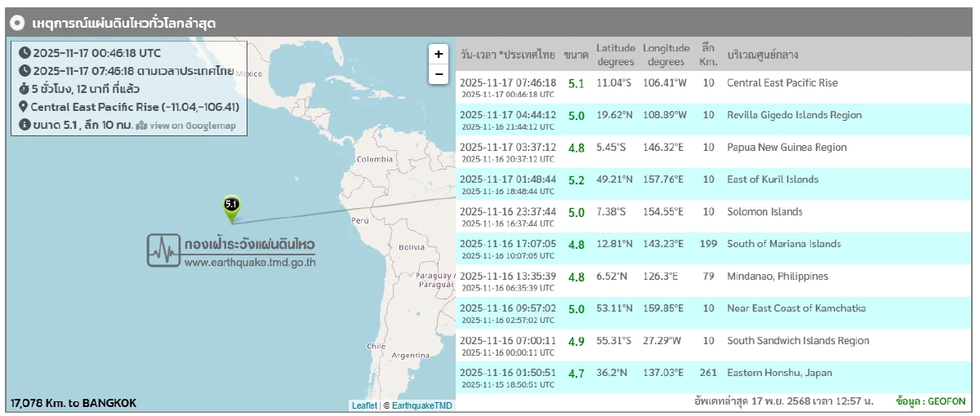Open the EarthquakeTMD attribution link
Image resolution: width=980 pixels, height=416 pixels.
coord(421,405)
